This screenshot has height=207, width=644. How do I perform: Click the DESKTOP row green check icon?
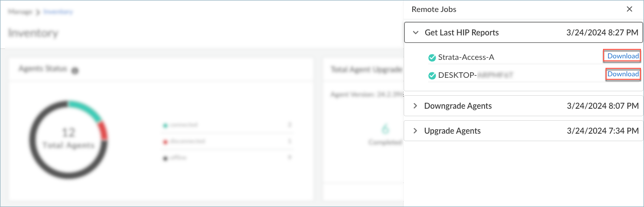(432, 75)
